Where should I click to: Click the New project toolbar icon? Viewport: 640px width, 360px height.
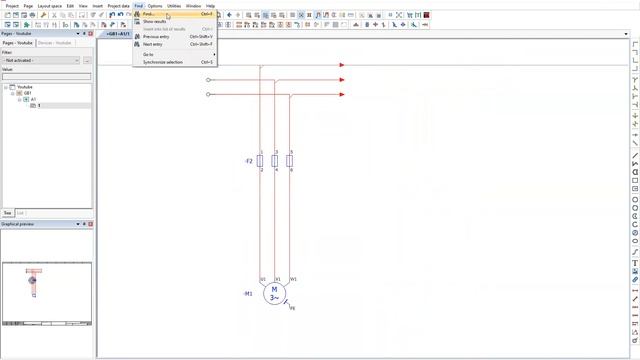pos(7,15)
